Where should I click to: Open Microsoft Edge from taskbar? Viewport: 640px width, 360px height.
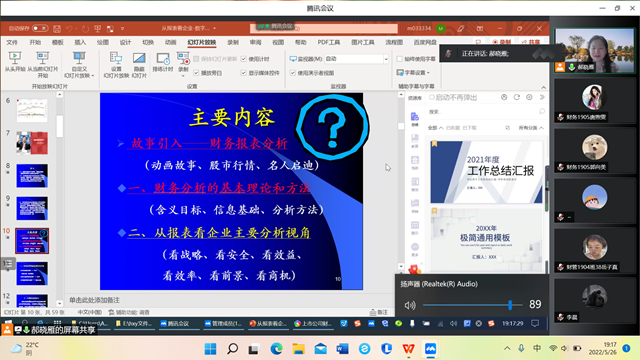[276, 349]
